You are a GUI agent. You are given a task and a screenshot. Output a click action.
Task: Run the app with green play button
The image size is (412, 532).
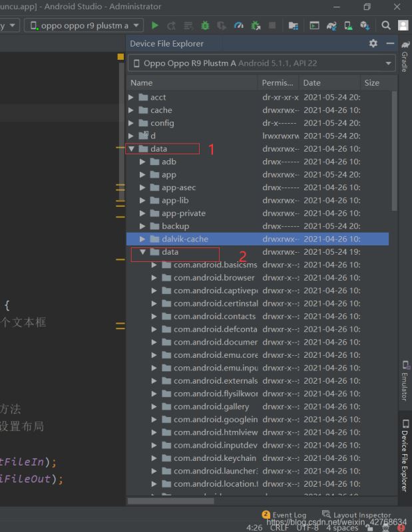click(x=155, y=25)
